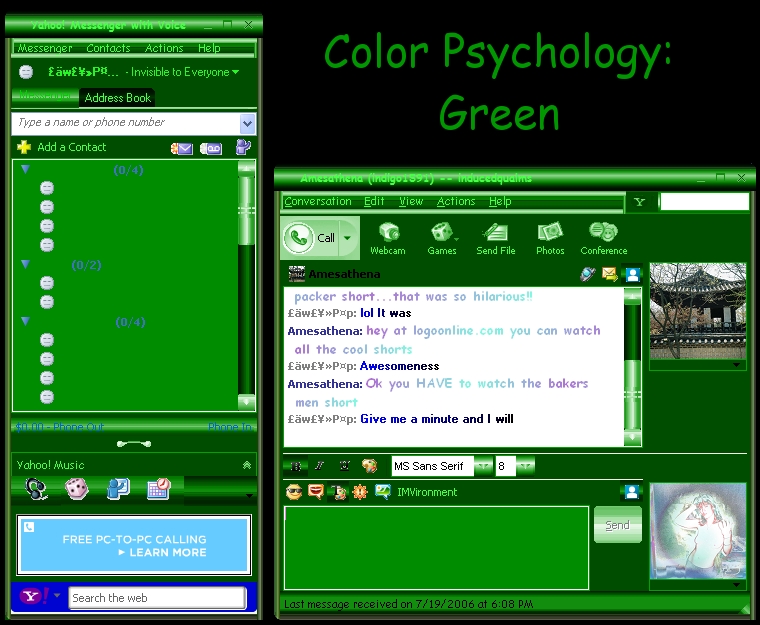Open the Call button dropdown arrow
The image size is (760, 625).
click(x=348, y=238)
